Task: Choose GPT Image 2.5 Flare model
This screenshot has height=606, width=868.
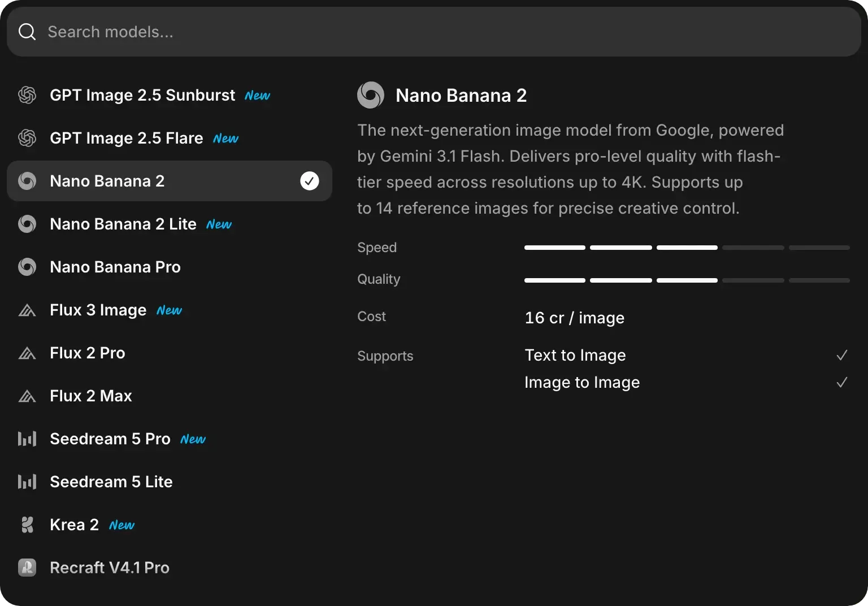Action: [170, 138]
